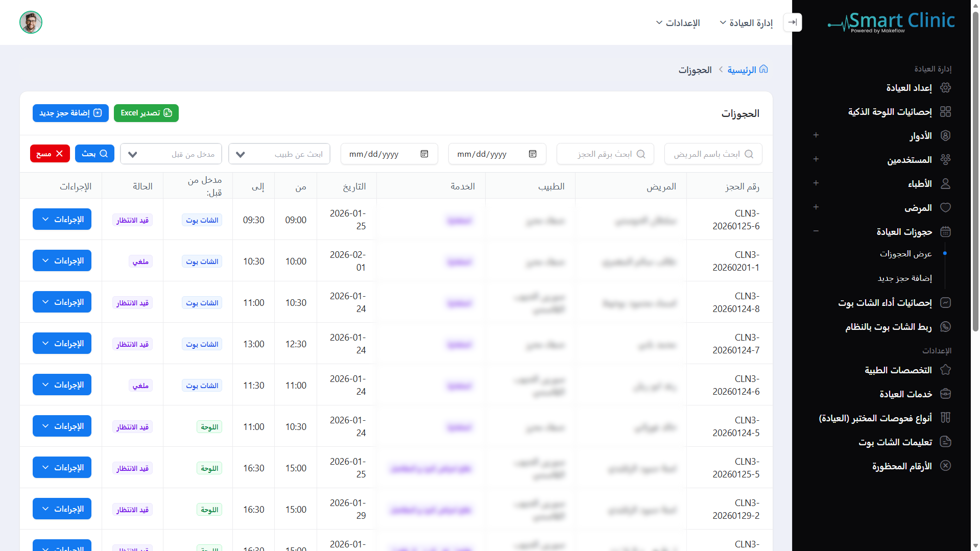
Task: Click the حجوزات العيادة calendar icon
Action: point(945,232)
